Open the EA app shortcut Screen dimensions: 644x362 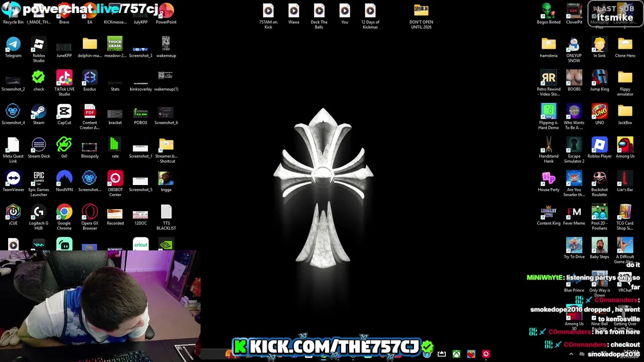90,14
